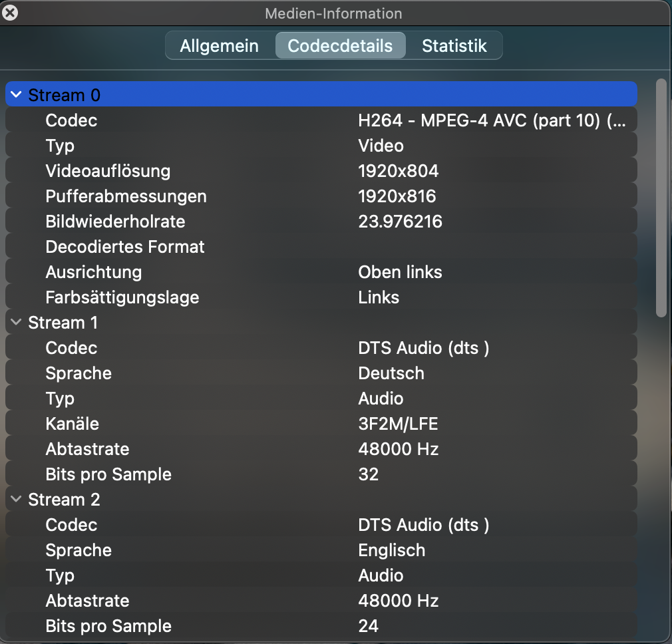Click the H264 codec value

tap(491, 120)
